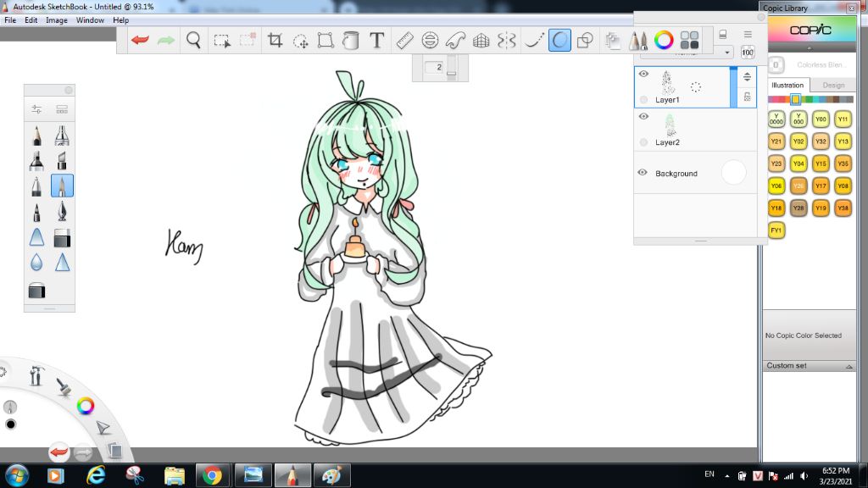868x488 pixels.
Task: Hide Layer2 with its eye icon
Action: [x=643, y=116]
